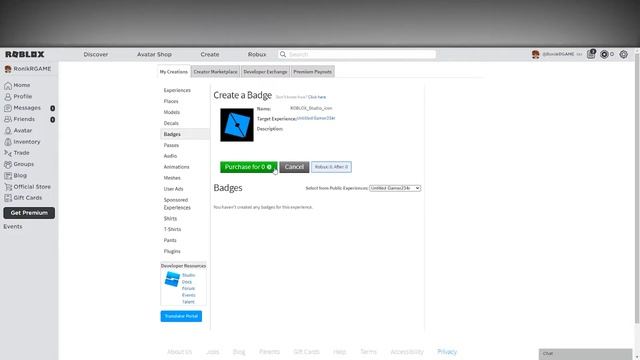Click the Cancel button
Viewport: 640px width, 360px height.
(294, 167)
